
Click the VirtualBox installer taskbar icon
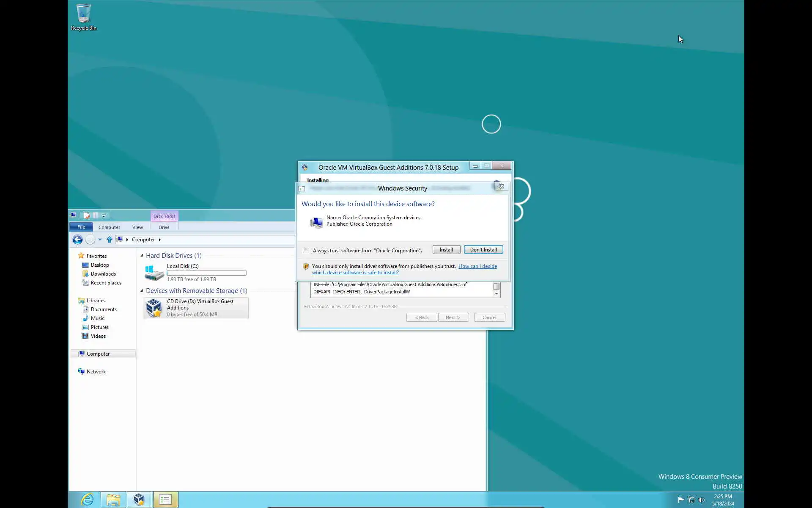(x=139, y=500)
